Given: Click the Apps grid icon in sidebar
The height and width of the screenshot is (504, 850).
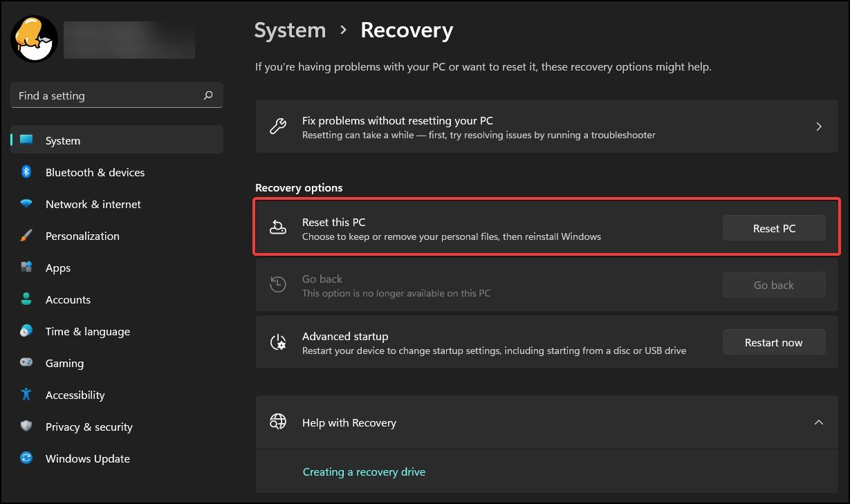Looking at the screenshot, I should click(26, 268).
